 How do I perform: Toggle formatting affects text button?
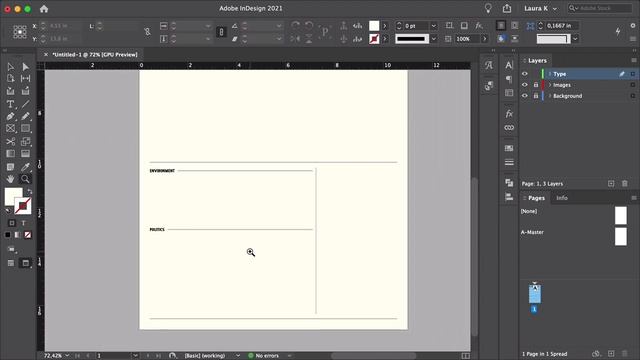tap(24, 223)
